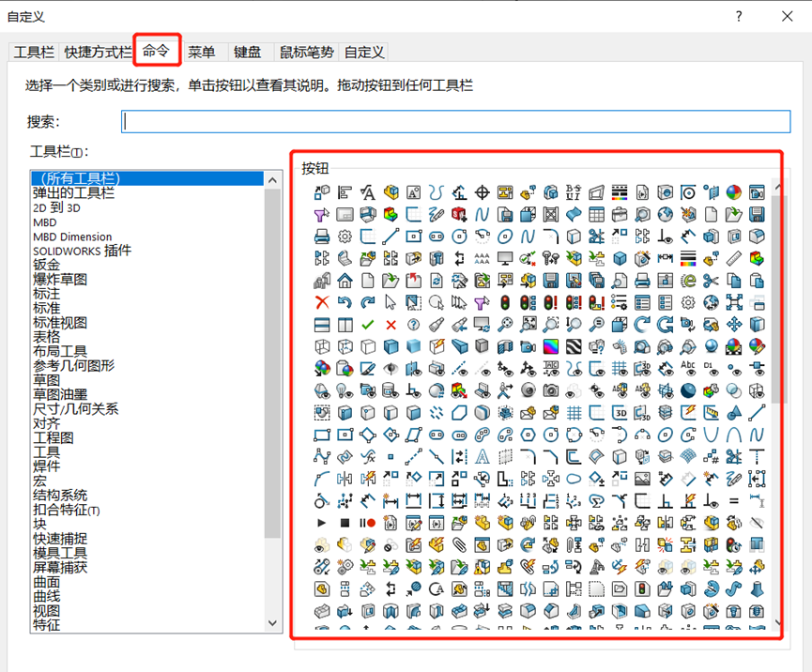Open the 菜单 tab
The height and width of the screenshot is (672, 812).
201,53
